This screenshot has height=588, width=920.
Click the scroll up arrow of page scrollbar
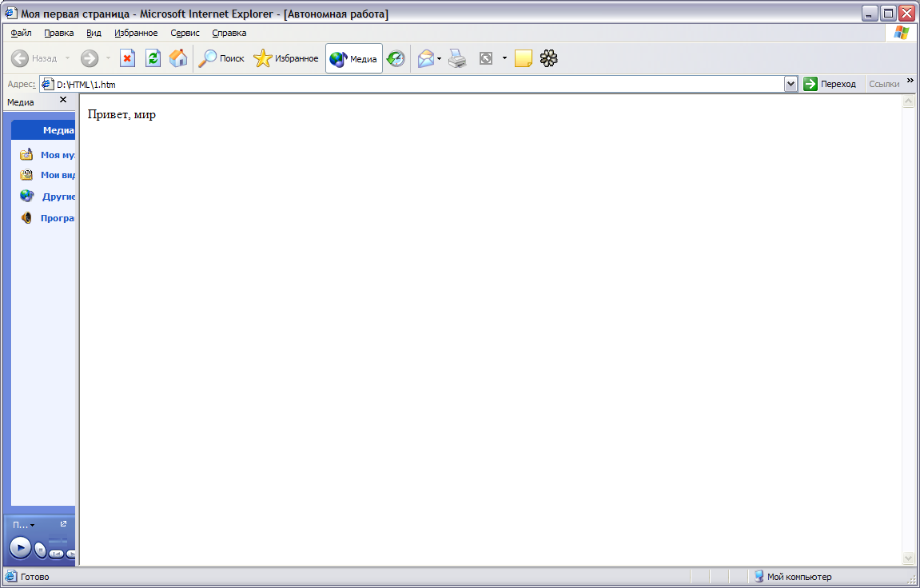tap(908, 101)
